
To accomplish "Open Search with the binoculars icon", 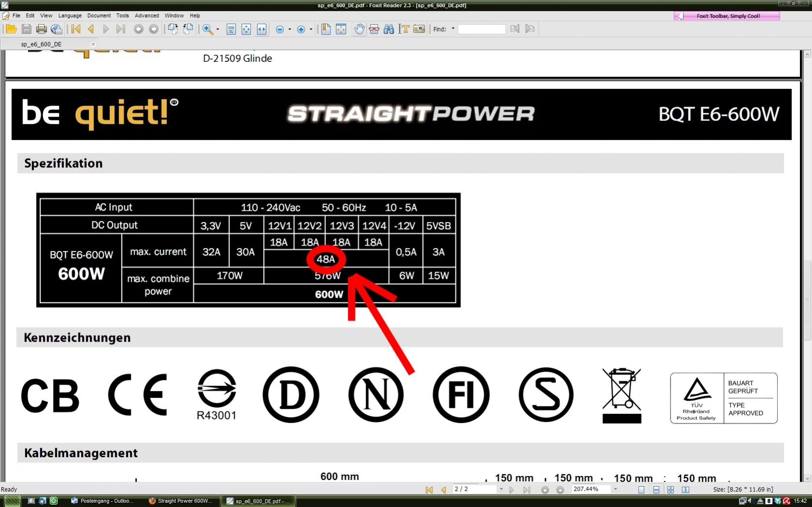I will coord(389,29).
